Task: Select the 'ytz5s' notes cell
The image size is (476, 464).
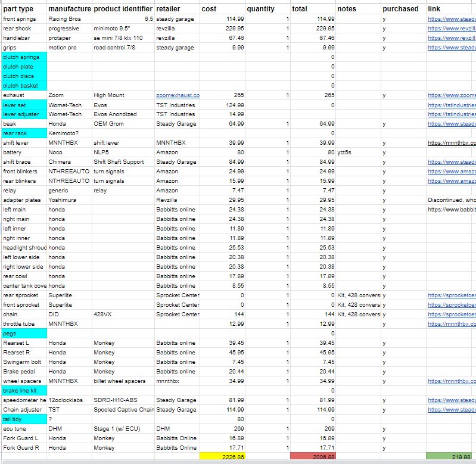Action: coord(358,152)
